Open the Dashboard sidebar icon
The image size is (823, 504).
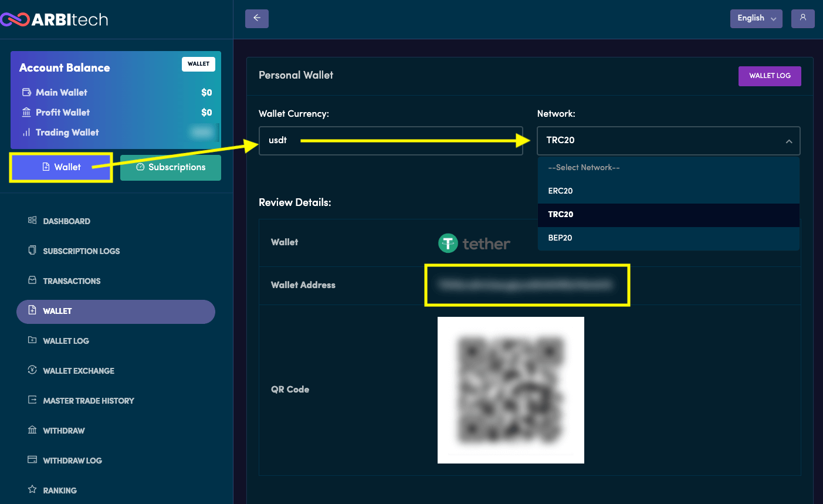[x=32, y=221]
